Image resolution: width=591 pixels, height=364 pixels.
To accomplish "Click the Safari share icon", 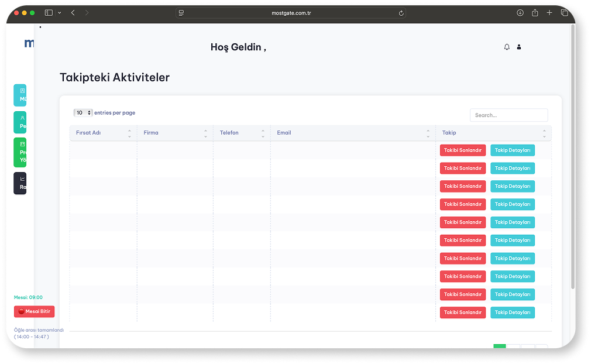I will point(535,13).
